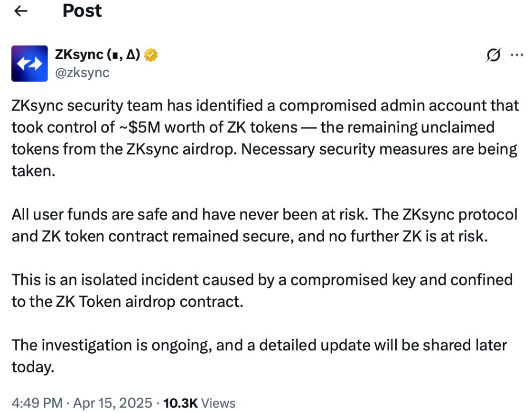Click the compromised admin account paragraph
532x413 pixels.
point(265,138)
